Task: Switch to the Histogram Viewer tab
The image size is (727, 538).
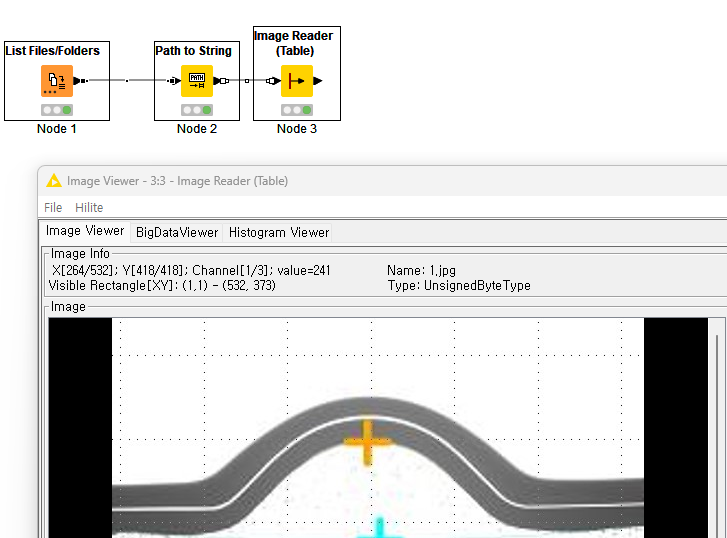Action: point(279,232)
